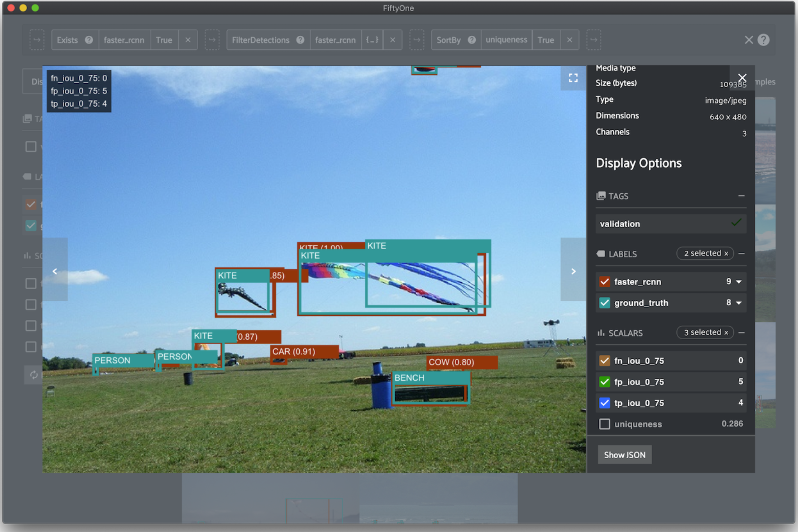This screenshot has width=798, height=532.
Task: Click the FilterDetections stage help icon
Action: point(300,40)
